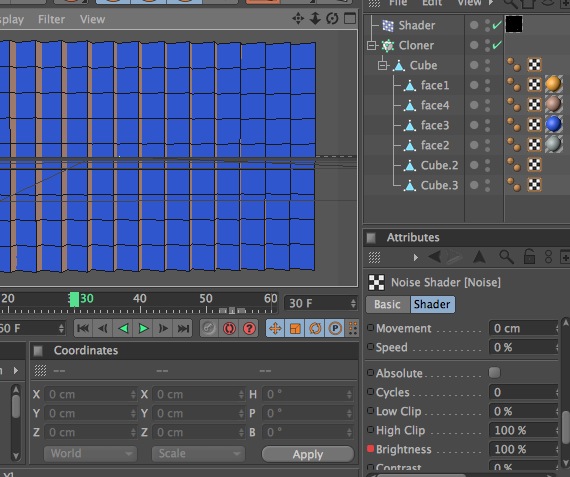Viewport: 570px width, 477px height.
Task: Click the search icon in Attributes toolbar
Action: click(x=506, y=257)
